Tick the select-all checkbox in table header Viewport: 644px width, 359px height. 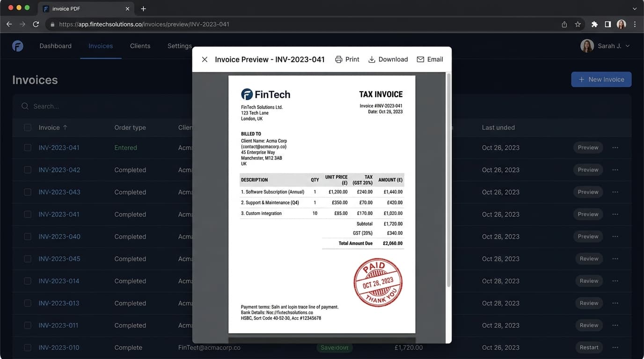pyautogui.click(x=28, y=128)
